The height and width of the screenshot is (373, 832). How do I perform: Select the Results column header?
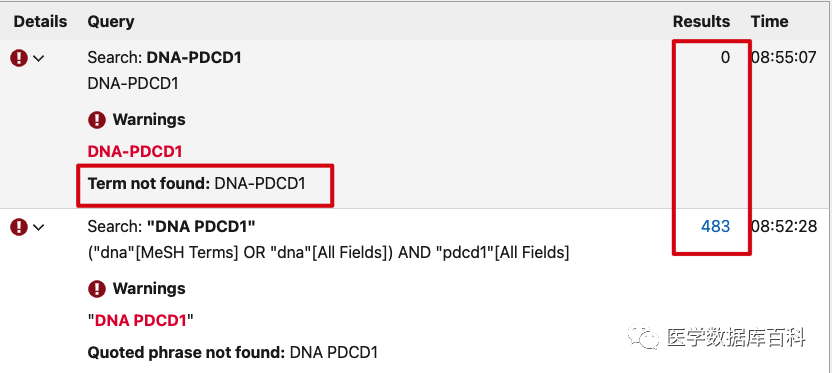[x=701, y=22]
